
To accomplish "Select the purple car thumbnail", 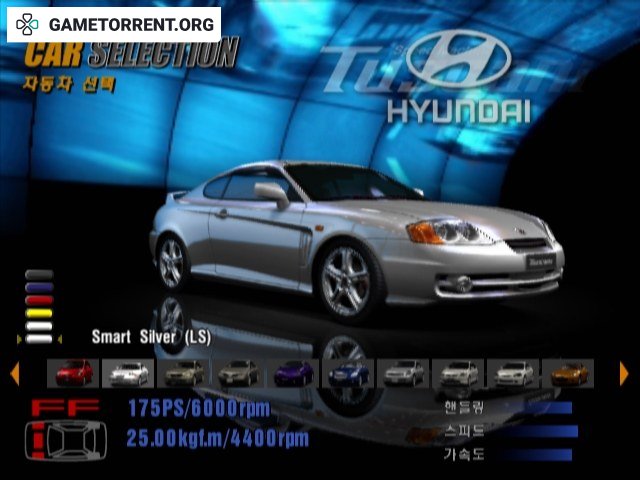I will tap(293, 373).
